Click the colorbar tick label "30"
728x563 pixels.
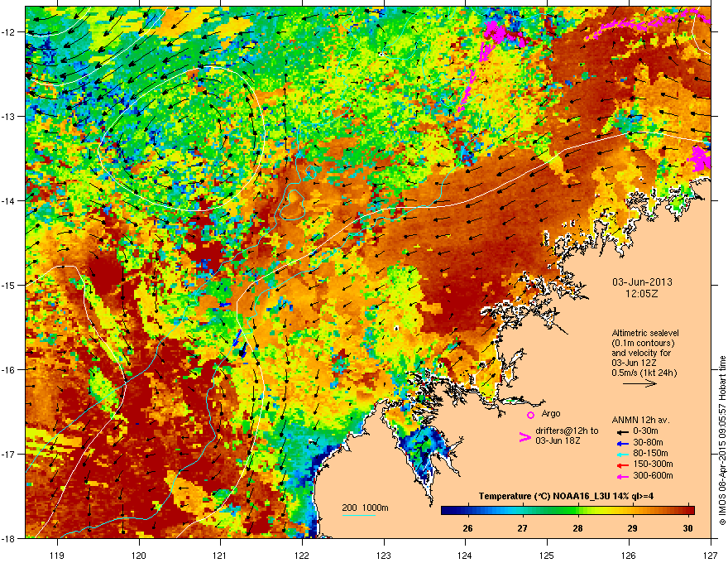click(687, 528)
